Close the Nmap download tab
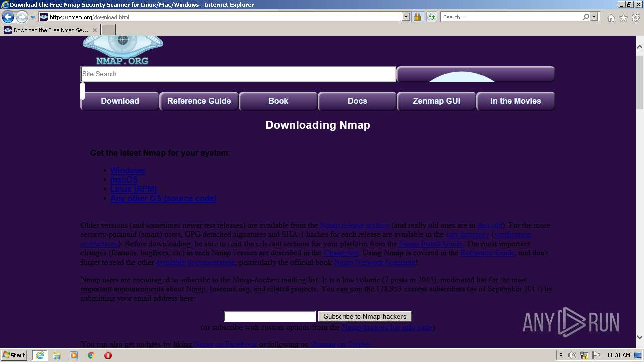This screenshot has width=644, height=362. (95, 30)
